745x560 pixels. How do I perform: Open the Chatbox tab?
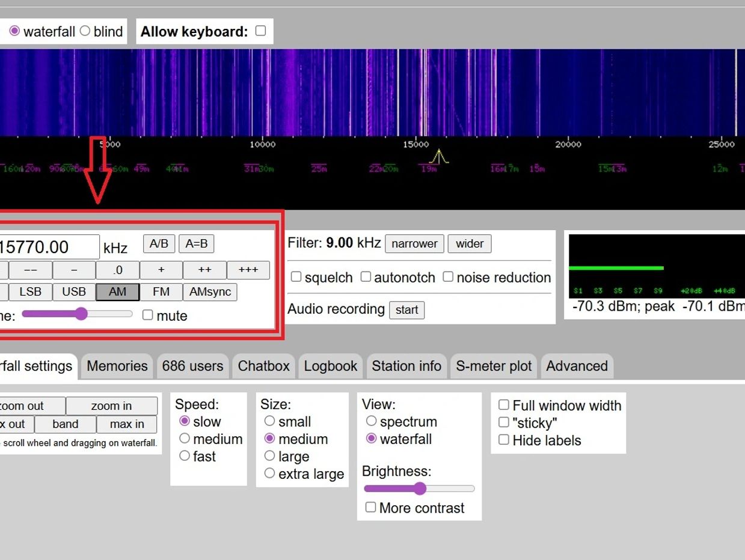pyautogui.click(x=263, y=366)
